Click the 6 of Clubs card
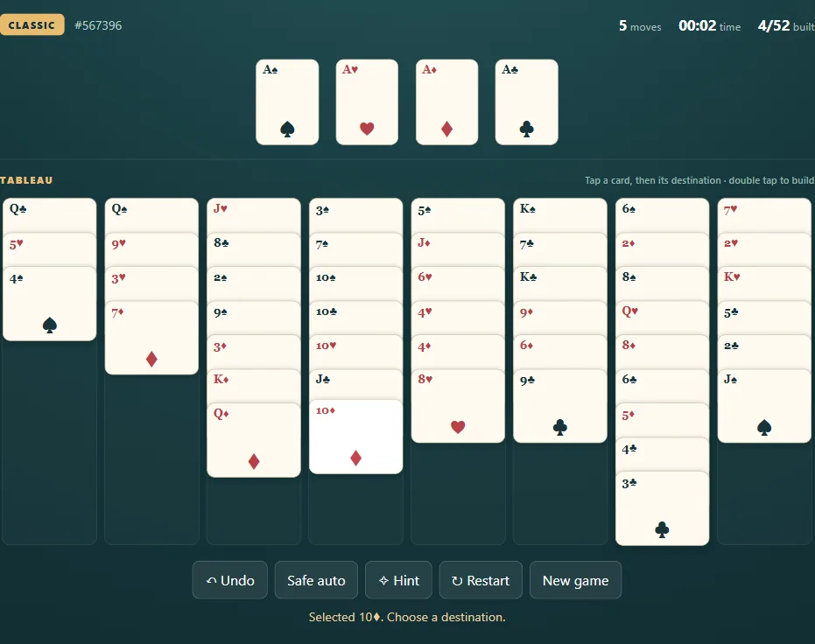Viewport: 815px width, 644px height. 662,387
